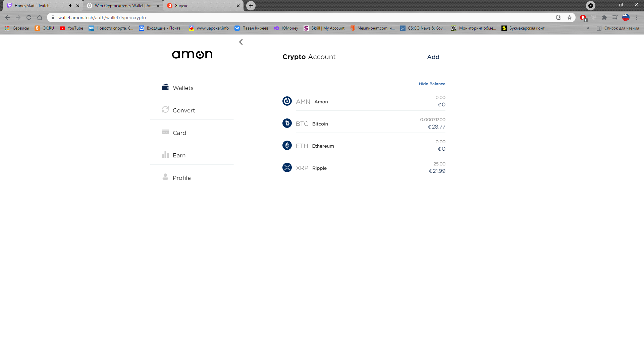Open the Сервисы apps bookmark
This screenshot has width=644, height=349.
(x=17, y=28)
